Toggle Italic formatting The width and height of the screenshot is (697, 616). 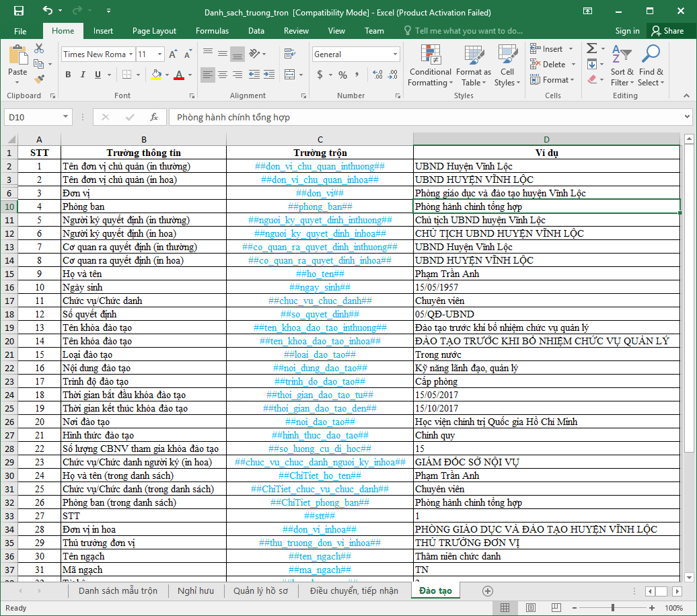[84, 75]
